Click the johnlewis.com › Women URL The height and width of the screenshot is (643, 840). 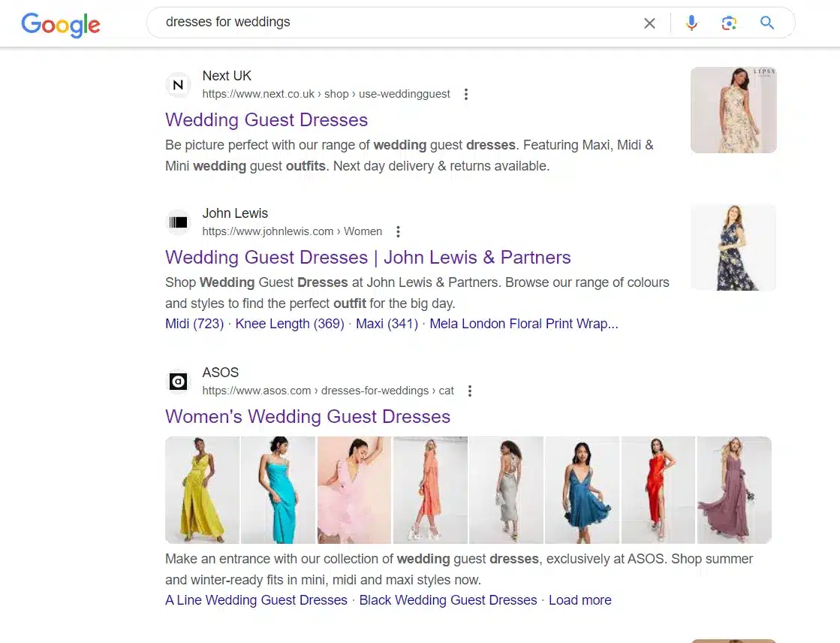292,231
